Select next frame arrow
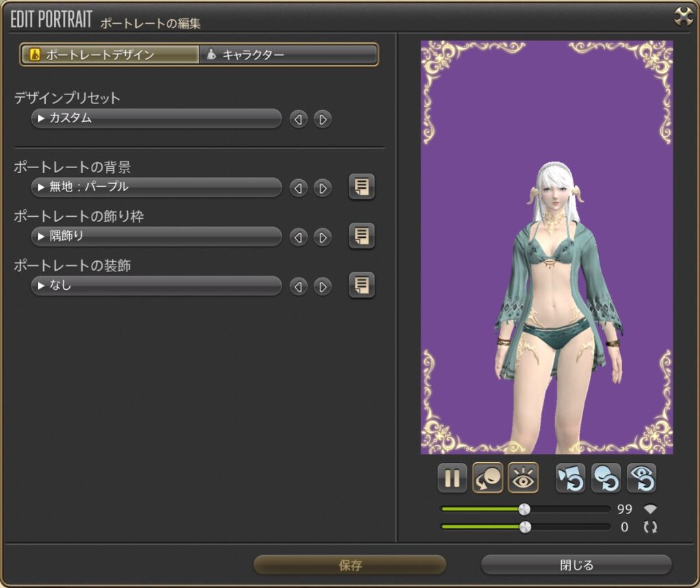The width and height of the screenshot is (700, 588). point(323,237)
